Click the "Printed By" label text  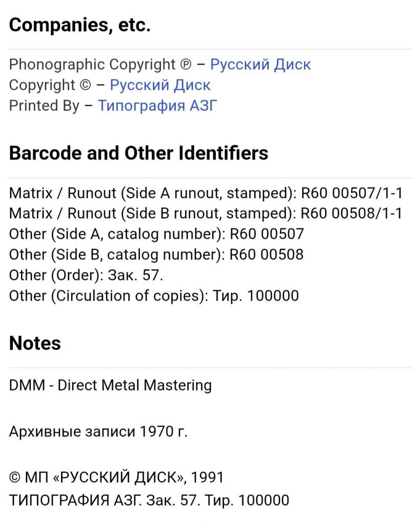point(44,106)
